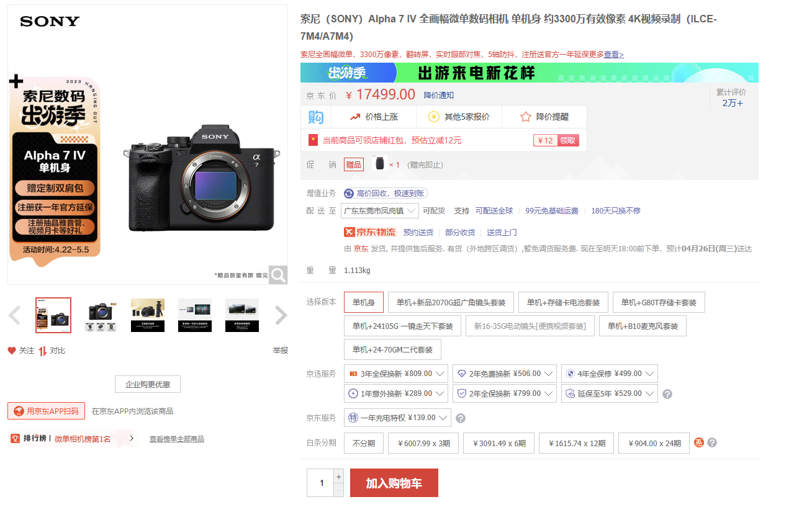Choose ¥6007.99 x 3期 installment plan

coord(423,443)
